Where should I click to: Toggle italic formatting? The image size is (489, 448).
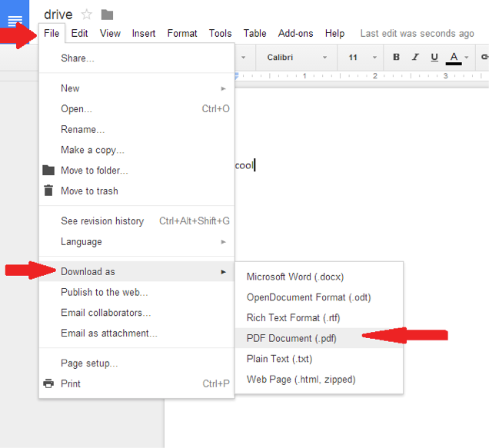415,57
